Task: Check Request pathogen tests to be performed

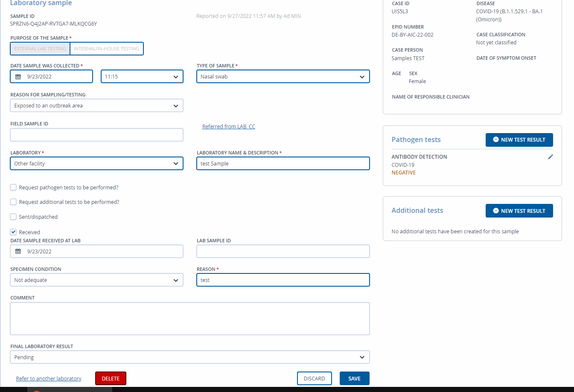Action: coord(13,187)
